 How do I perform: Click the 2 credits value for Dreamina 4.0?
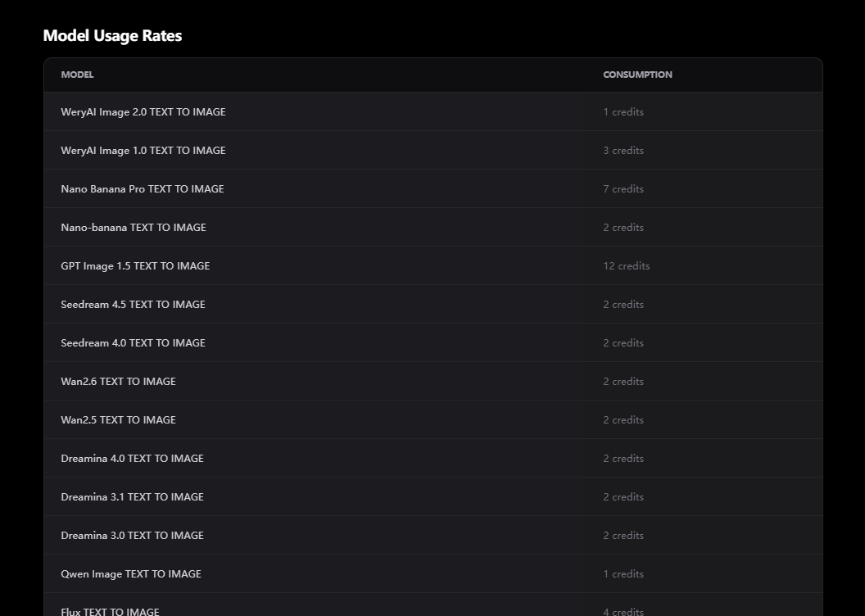pyautogui.click(x=623, y=458)
